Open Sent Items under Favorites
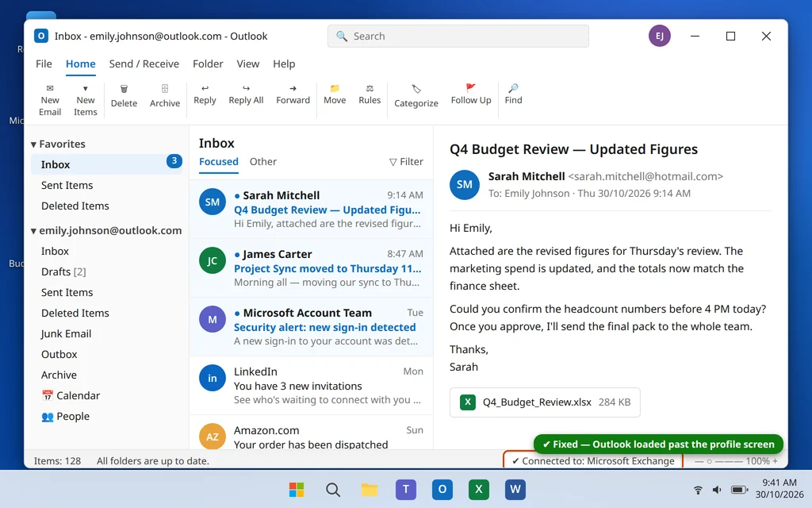This screenshot has height=508, width=812. 106,185
